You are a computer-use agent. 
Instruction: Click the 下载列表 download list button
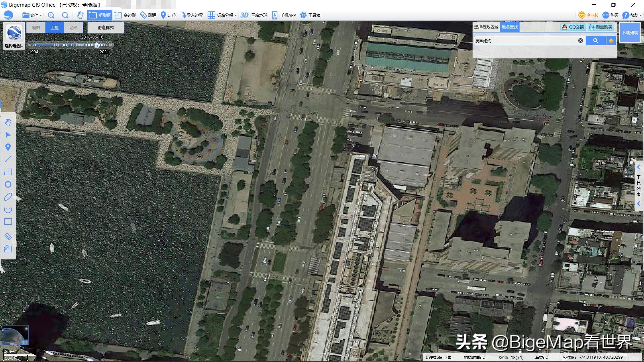[630, 33]
